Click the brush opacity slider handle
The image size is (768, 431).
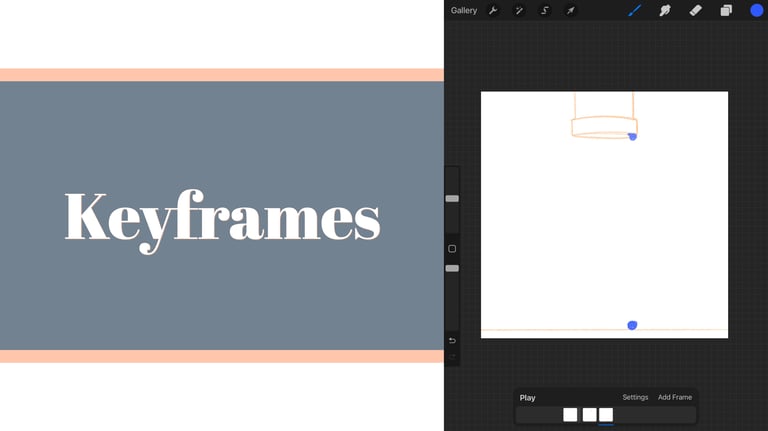(x=452, y=268)
